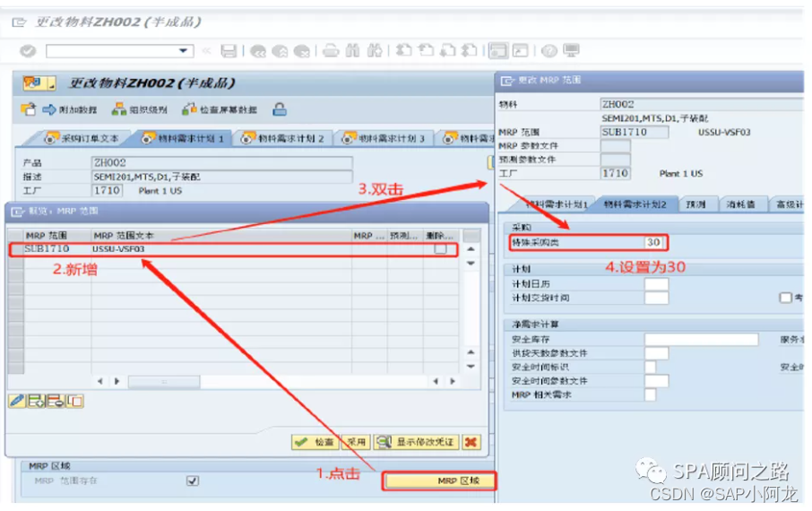Toggle the MRP 范围存在 checkbox
This screenshot has width=812, height=511.
point(193,481)
